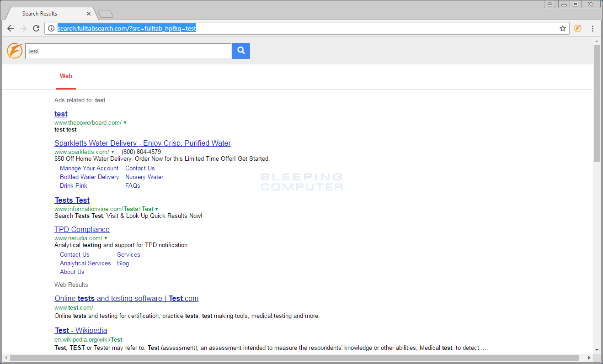Expand the sparkletts.com ad dropdown arrow

112,152
